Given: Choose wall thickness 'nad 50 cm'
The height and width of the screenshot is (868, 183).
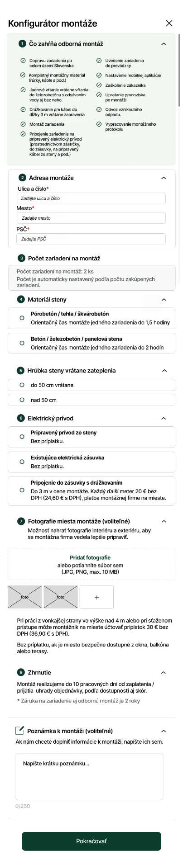Looking at the screenshot, I should pyautogui.click(x=91, y=400).
